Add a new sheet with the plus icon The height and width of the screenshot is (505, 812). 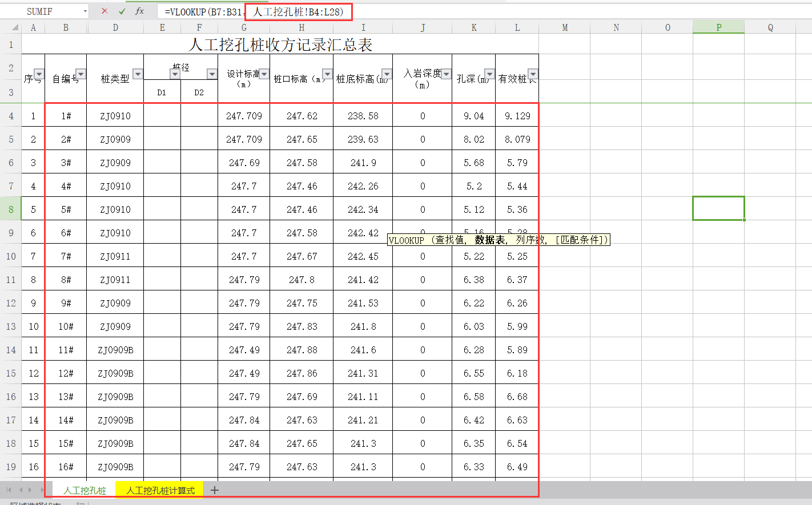coord(215,490)
